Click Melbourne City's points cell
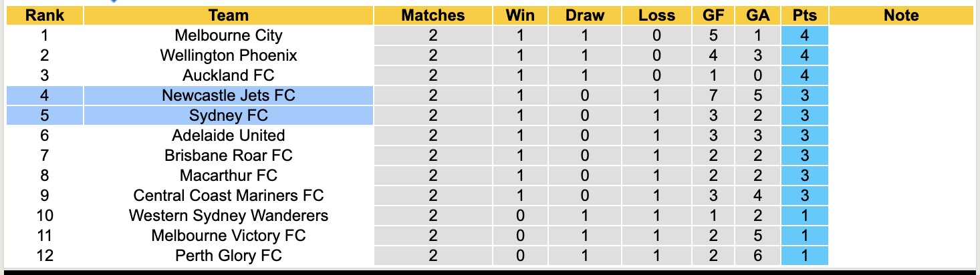The image size is (980, 275). 804,35
